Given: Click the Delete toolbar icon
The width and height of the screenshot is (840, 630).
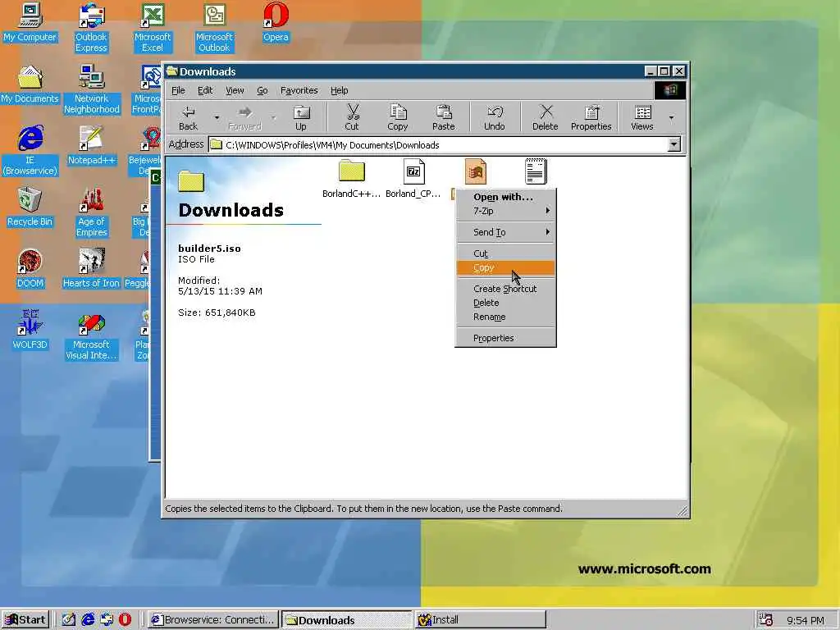Looking at the screenshot, I should click(545, 117).
